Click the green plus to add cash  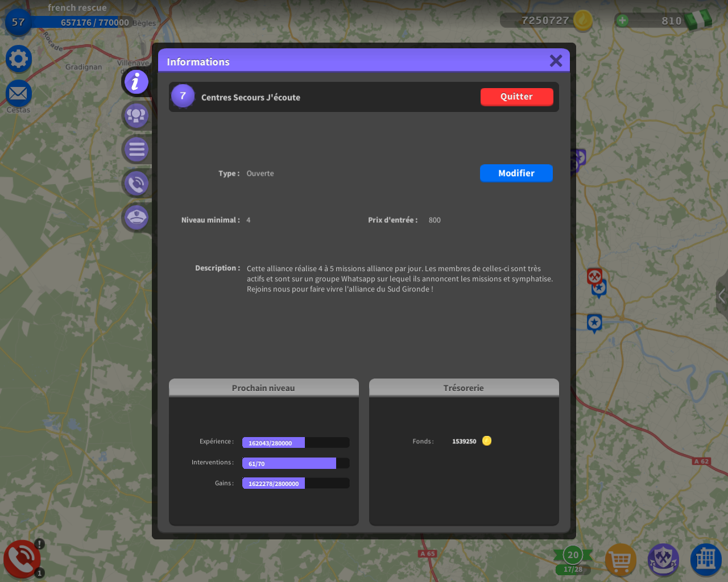coord(622,20)
